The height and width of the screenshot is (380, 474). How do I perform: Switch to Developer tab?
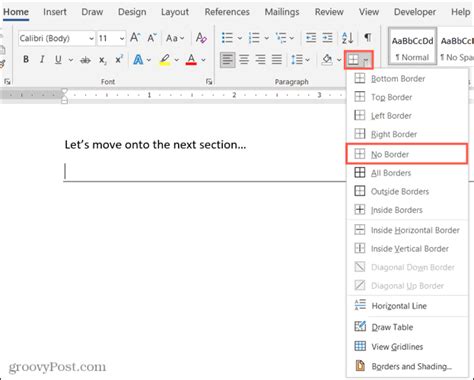(x=415, y=12)
